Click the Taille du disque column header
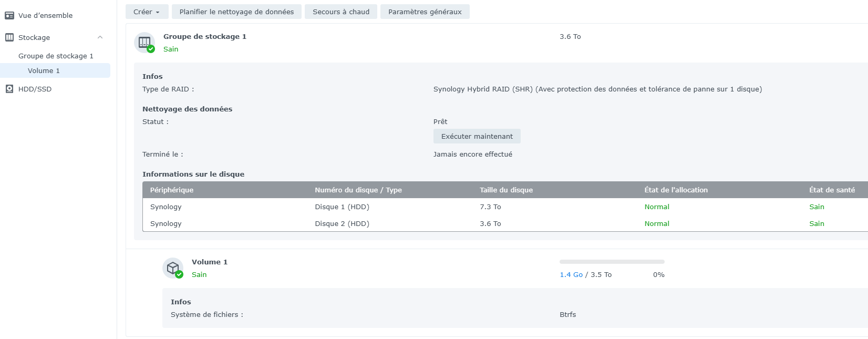The width and height of the screenshot is (868, 339). (506, 190)
